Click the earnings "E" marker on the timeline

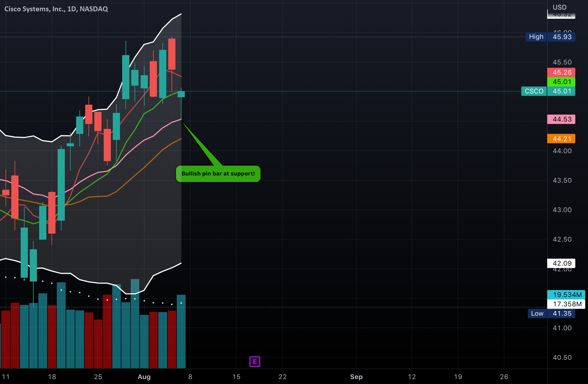click(254, 362)
